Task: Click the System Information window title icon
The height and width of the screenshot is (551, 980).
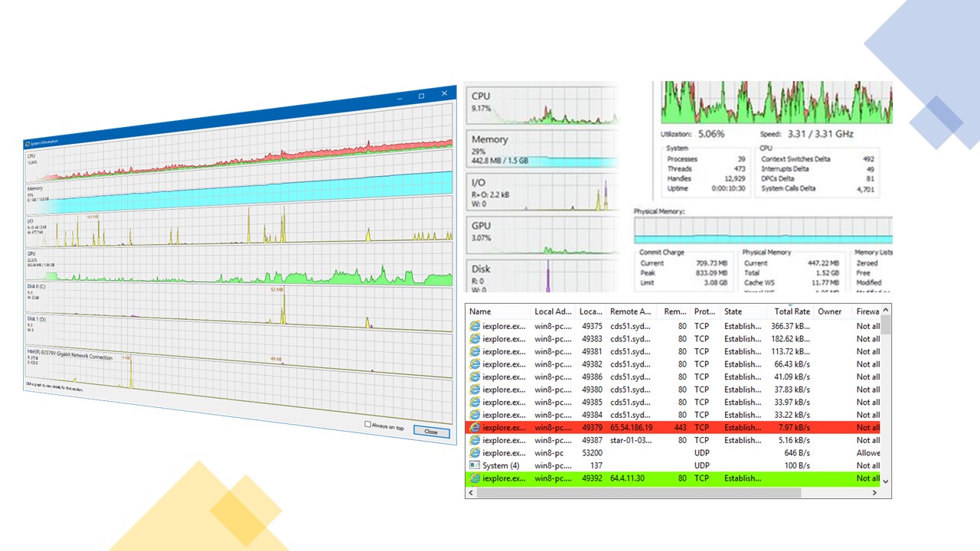Action: [x=28, y=143]
